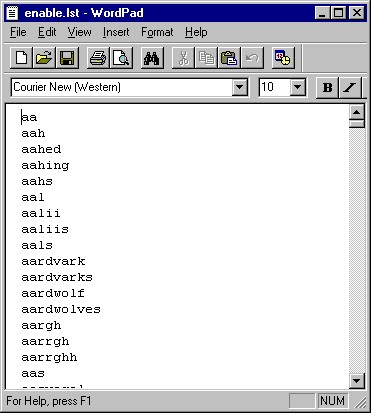Cut selection with the scissors icon
Screen dimensions: 371x413
[x=183, y=58]
